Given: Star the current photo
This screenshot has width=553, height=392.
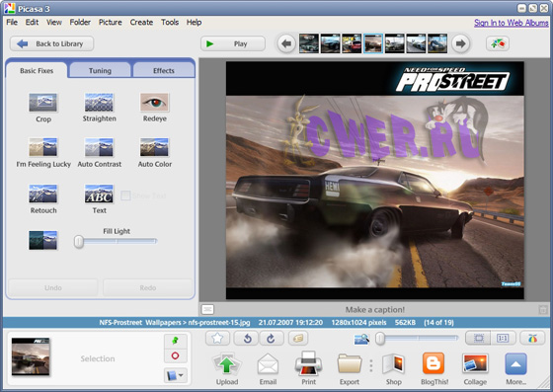Looking at the screenshot, I should point(217,339).
